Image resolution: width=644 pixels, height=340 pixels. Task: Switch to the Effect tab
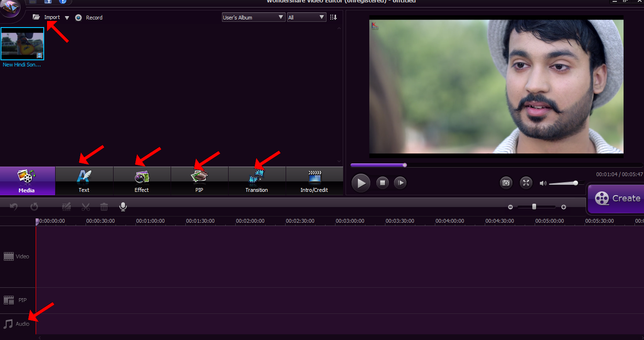point(142,181)
